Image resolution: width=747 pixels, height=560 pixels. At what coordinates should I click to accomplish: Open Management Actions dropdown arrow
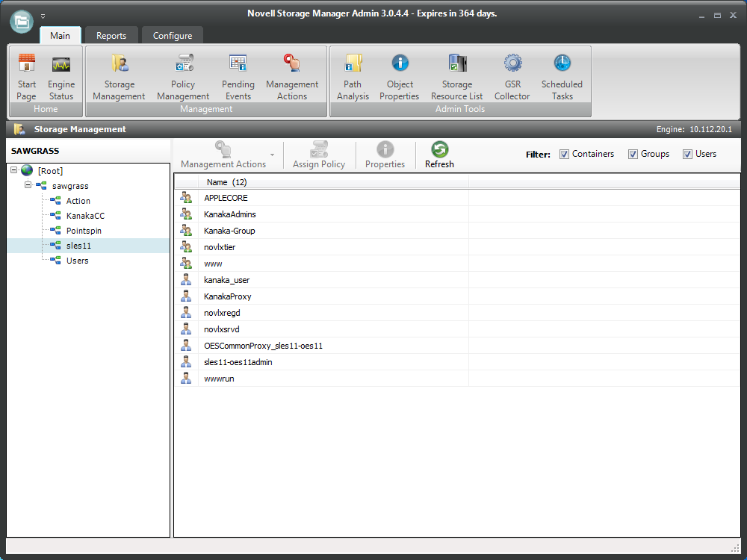click(272, 155)
